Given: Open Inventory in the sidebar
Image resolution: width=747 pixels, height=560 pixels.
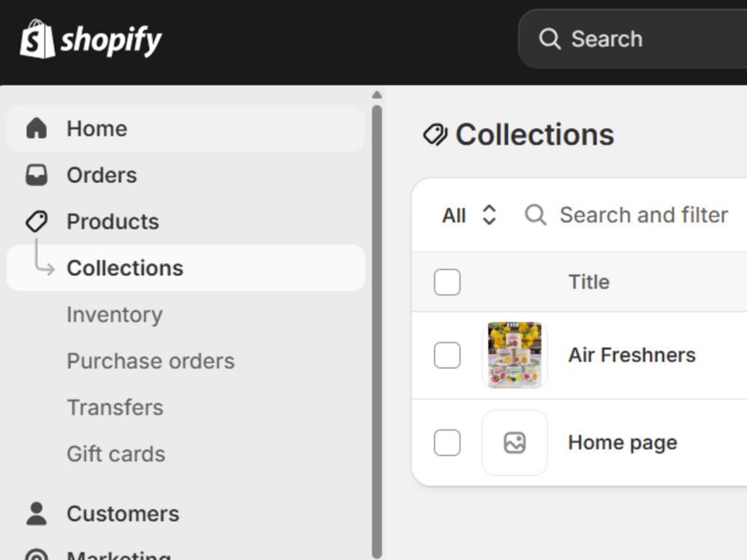Looking at the screenshot, I should coord(115,315).
